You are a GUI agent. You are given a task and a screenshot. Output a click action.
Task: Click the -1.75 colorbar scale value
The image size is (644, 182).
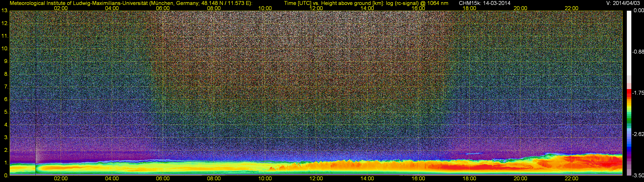pyautogui.click(x=638, y=93)
